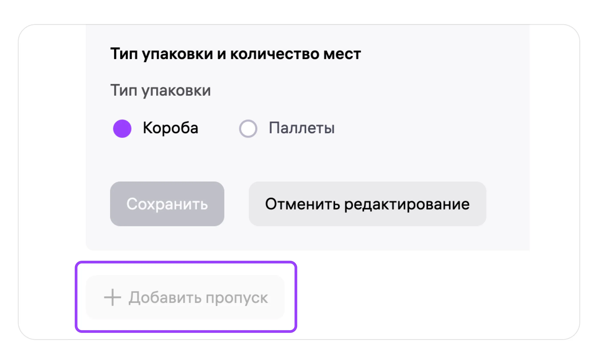The height and width of the screenshot is (364, 598).
Task: Select the Паллеты radio button circle
Action: 248,129
